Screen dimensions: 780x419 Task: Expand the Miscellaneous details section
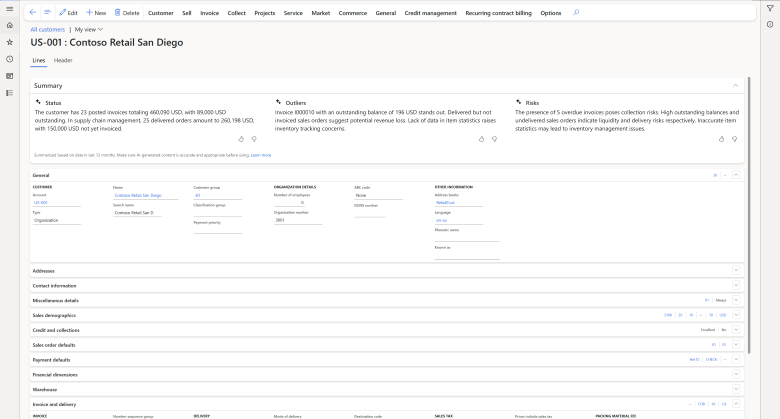click(x=736, y=300)
